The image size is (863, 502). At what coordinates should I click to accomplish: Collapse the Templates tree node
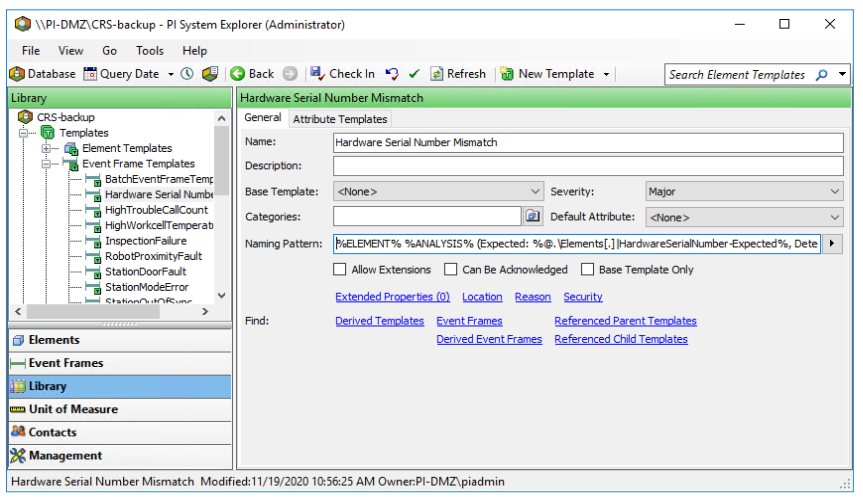point(23,133)
